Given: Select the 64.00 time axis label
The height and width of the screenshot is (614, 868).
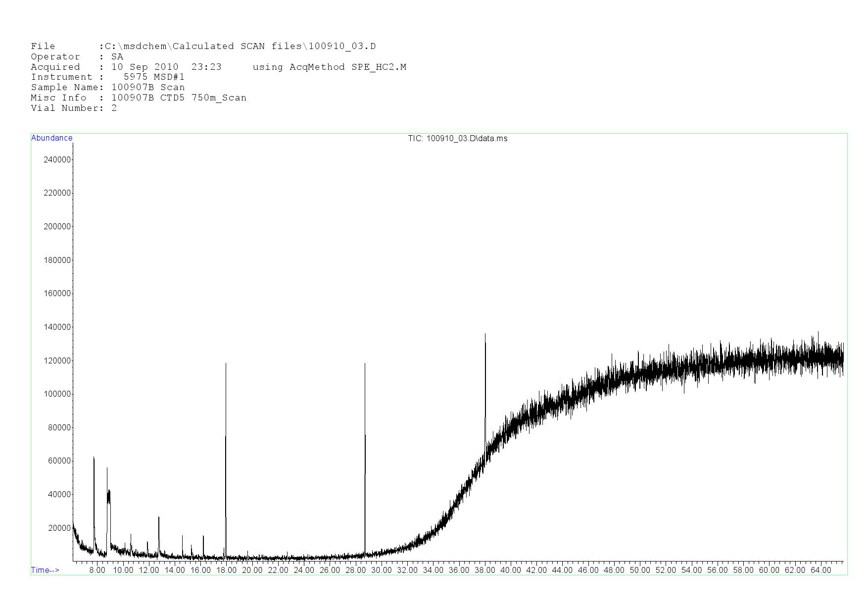Looking at the screenshot, I should click(820, 570).
